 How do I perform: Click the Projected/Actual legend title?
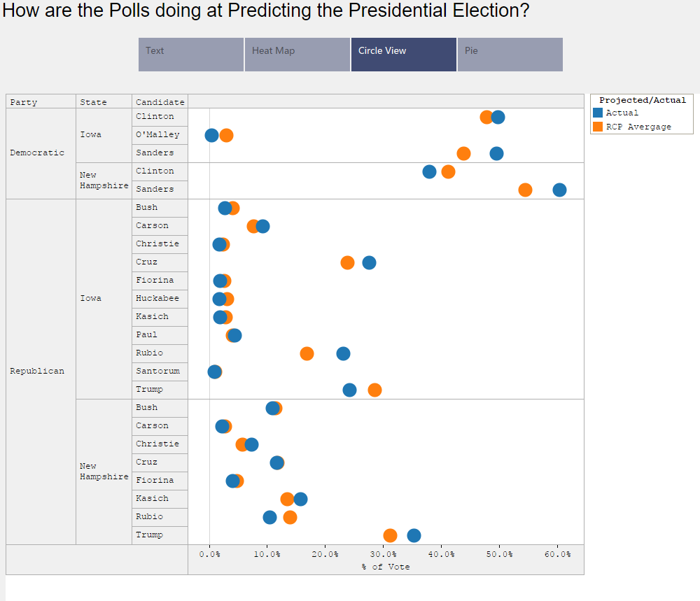641,99
